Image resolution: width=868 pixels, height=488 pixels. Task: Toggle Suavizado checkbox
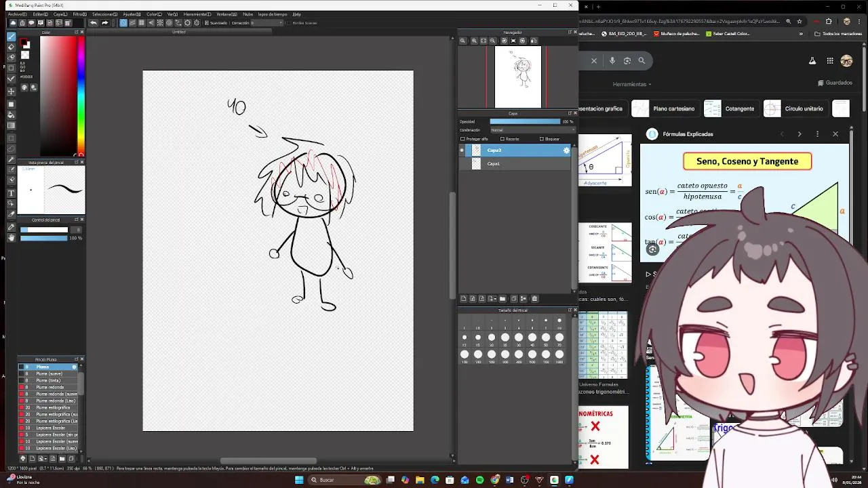pos(206,23)
